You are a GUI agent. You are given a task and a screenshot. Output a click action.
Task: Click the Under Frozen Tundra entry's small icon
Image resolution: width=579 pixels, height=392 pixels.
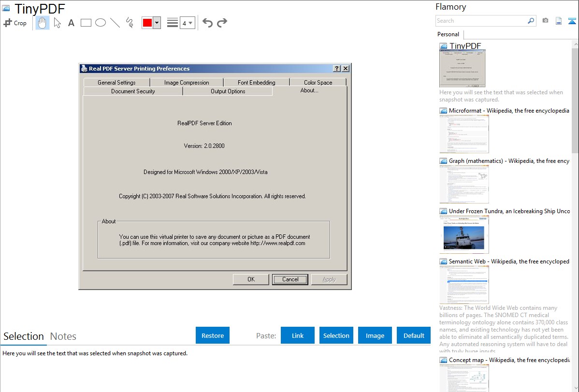[443, 211]
